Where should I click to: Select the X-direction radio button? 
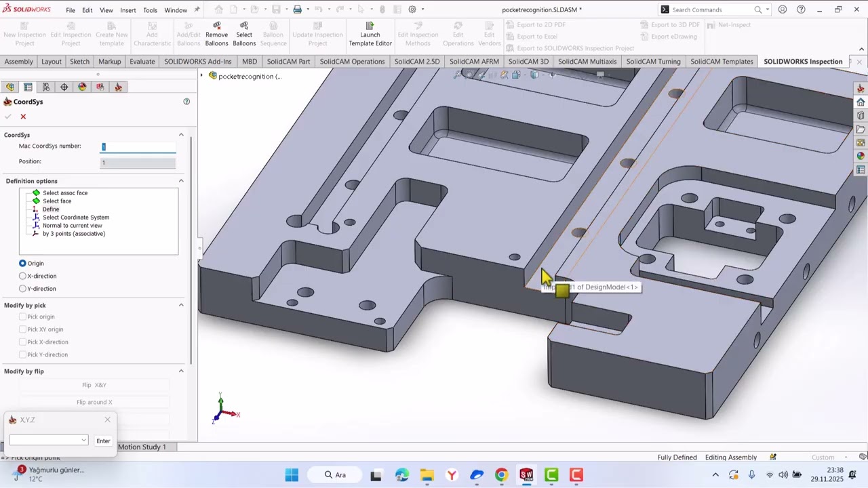point(22,276)
